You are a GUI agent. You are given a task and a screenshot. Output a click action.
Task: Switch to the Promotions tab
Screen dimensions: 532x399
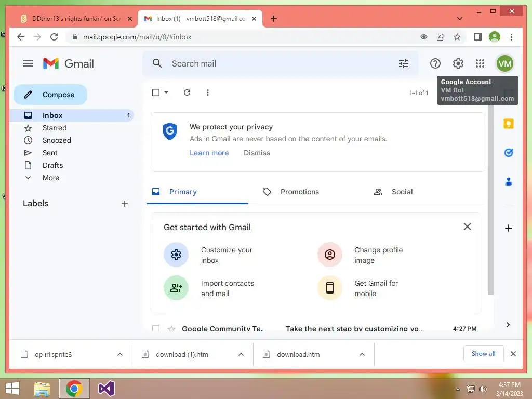tap(300, 192)
